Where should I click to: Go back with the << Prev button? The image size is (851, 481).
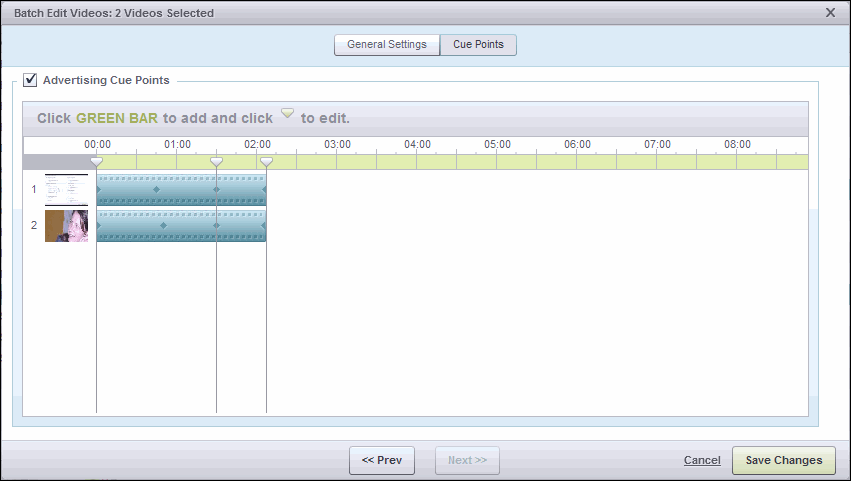click(382, 460)
